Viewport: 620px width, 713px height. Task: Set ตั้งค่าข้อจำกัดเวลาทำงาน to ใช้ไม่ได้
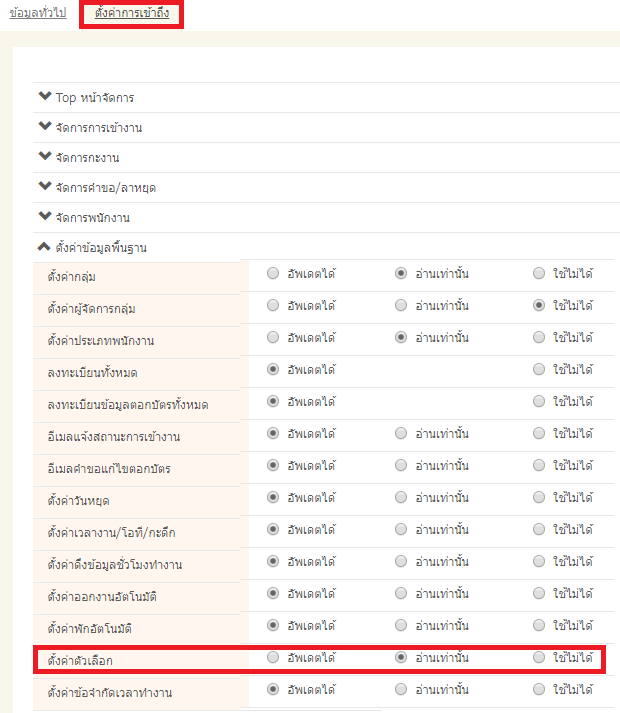click(539, 689)
